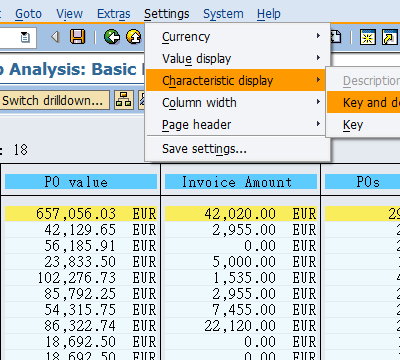
Task: Select the 102,276.73 PO value cell
Action: 81,278
